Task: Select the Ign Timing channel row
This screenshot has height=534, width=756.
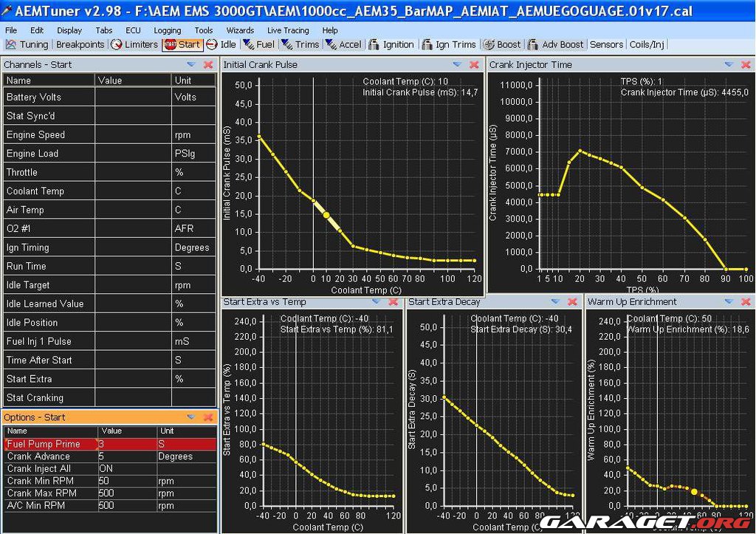Action: [x=109, y=247]
